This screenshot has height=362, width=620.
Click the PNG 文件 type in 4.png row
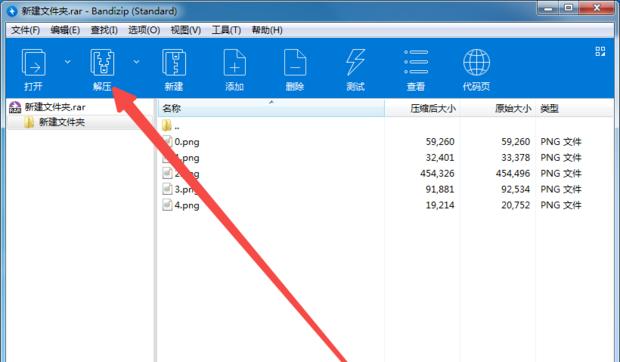[x=561, y=205]
